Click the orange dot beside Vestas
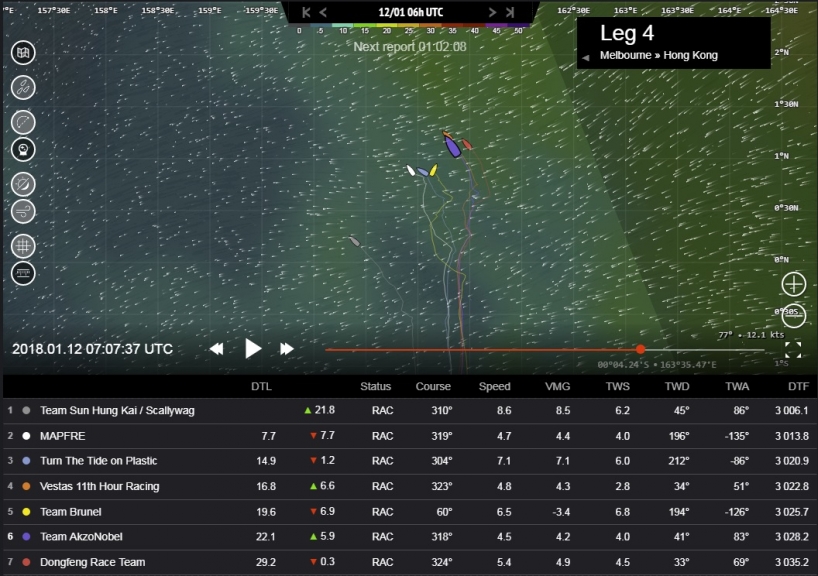The width and height of the screenshot is (818, 576). [26, 486]
